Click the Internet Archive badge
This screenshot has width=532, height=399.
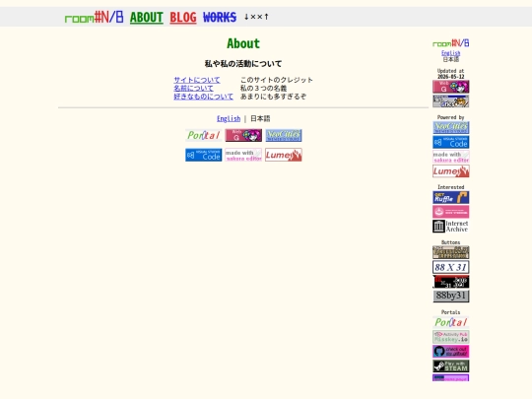pyautogui.click(x=451, y=227)
